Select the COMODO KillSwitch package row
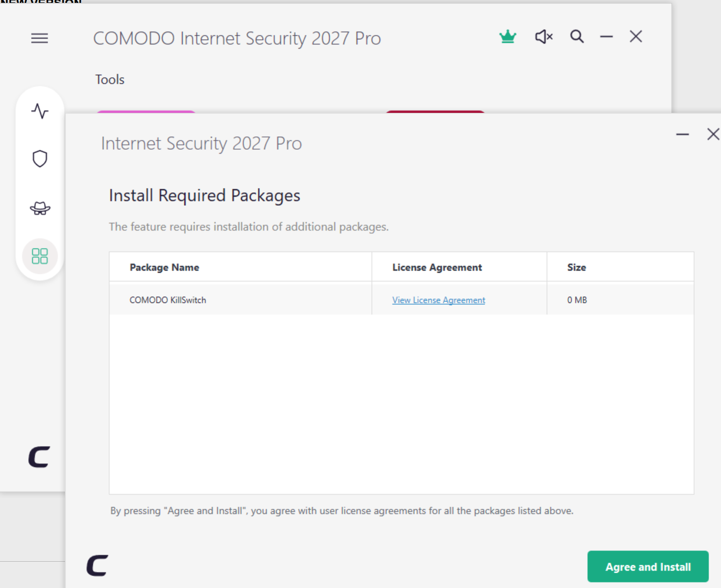 pyautogui.click(x=401, y=300)
